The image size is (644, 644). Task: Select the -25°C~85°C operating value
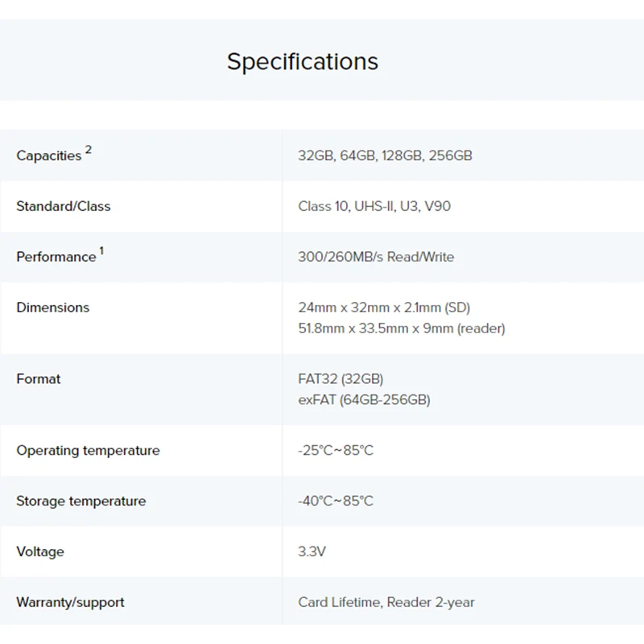(x=336, y=451)
